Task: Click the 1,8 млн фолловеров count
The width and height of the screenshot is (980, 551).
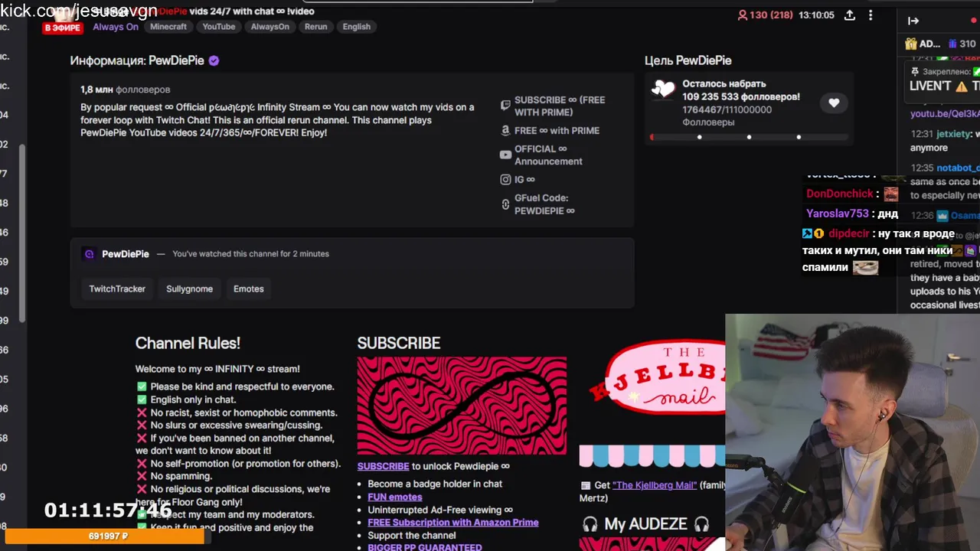Action: coord(125,90)
